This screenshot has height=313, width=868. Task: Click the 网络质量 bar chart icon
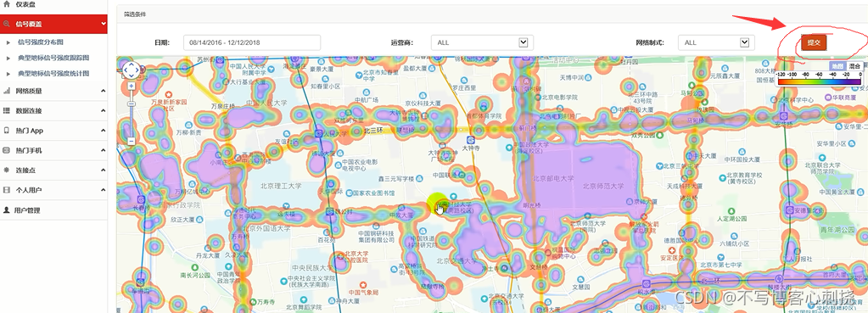click(7, 91)
